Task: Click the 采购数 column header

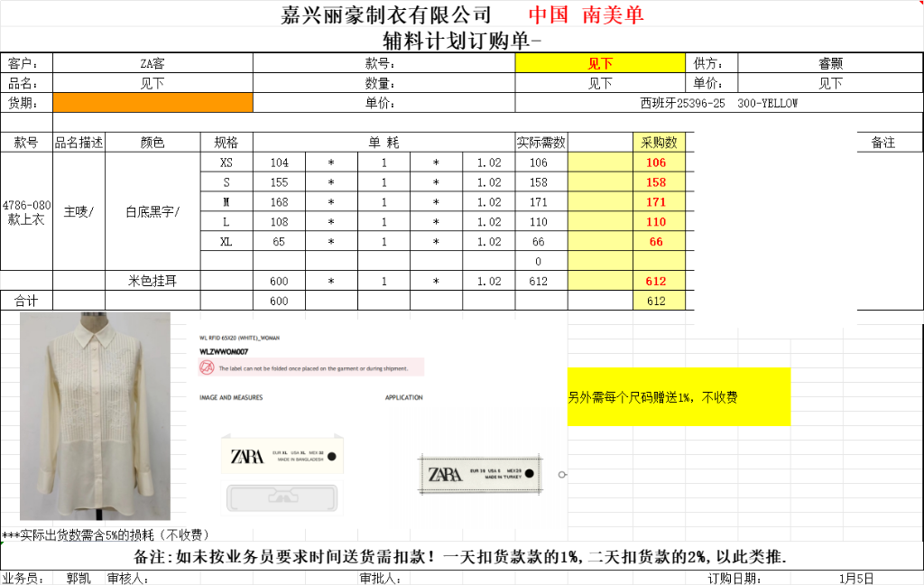Action: [659, 142]
